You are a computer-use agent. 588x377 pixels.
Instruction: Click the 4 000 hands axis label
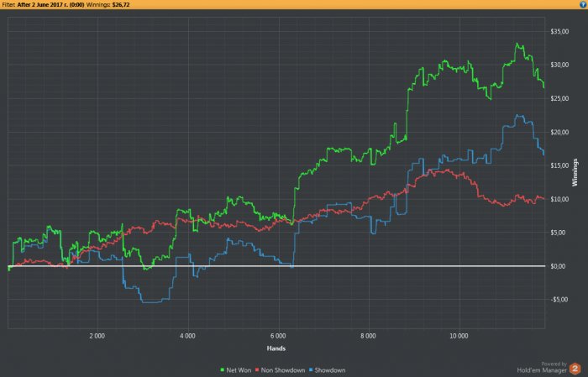pos(187,336)
